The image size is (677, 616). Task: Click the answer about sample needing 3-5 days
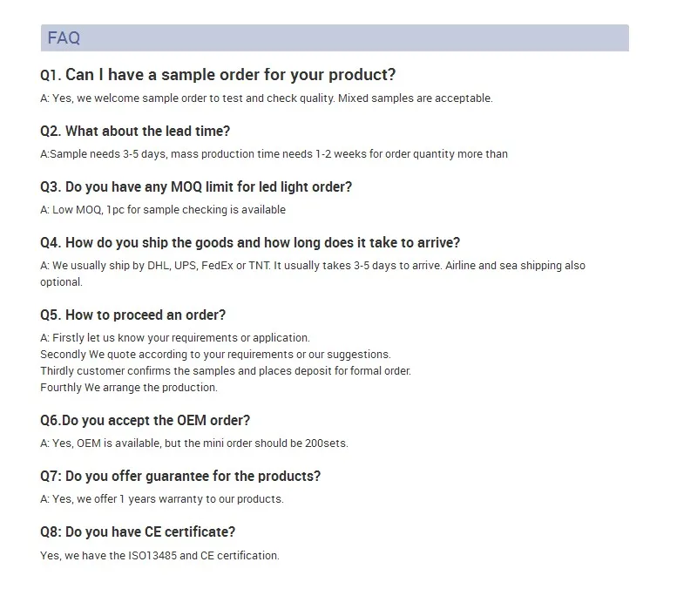click(274, 154)
